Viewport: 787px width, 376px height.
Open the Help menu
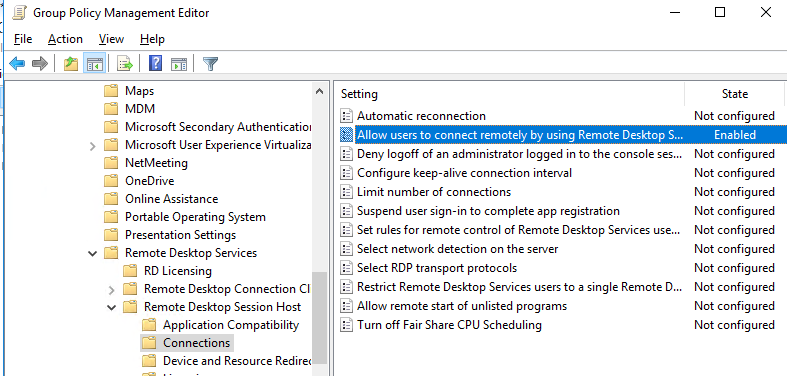point(152,39)
